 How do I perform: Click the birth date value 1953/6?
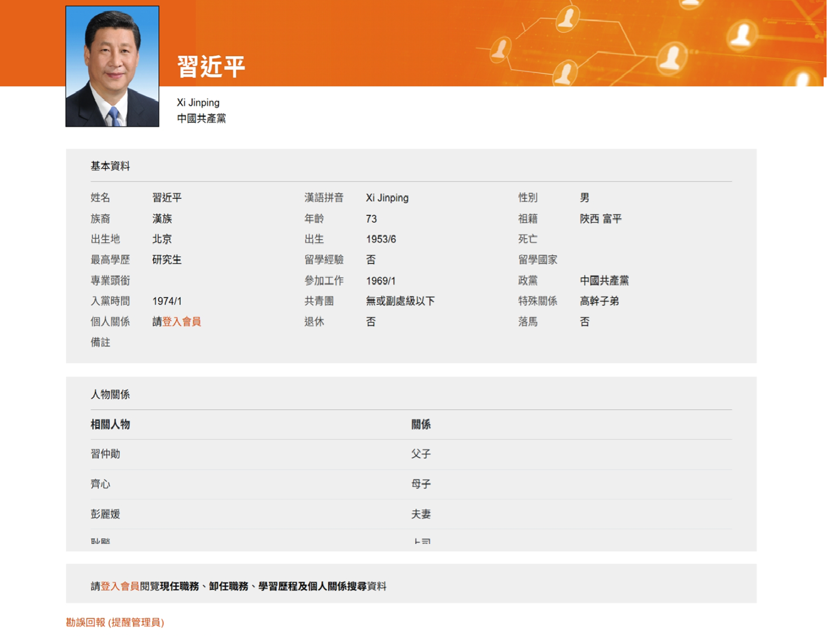(x=381, y=239)
